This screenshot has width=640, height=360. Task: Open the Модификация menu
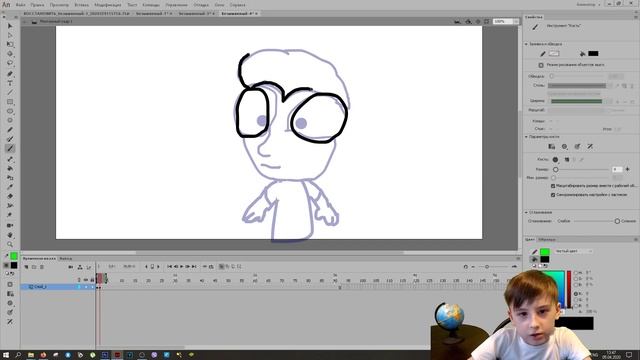tap(108, 5)
